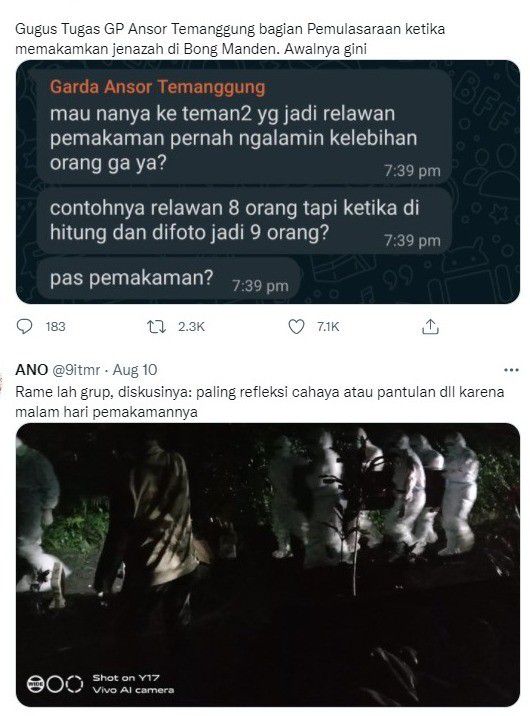Image resolution: width=530 pixels, height=716 pixels.
Task: Click the 'mau nanya ke teman2' message
Action: [x=244, y=138]
